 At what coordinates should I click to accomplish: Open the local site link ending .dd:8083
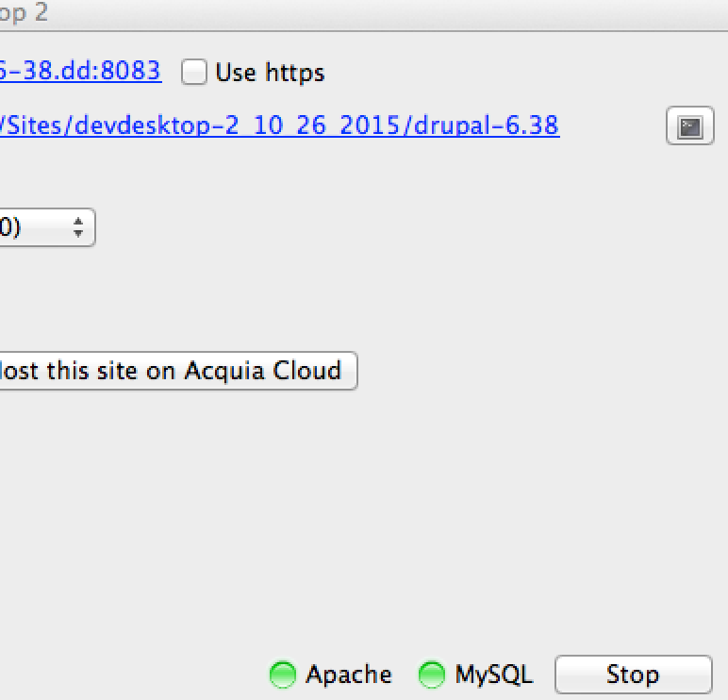[x=80, y=71]
